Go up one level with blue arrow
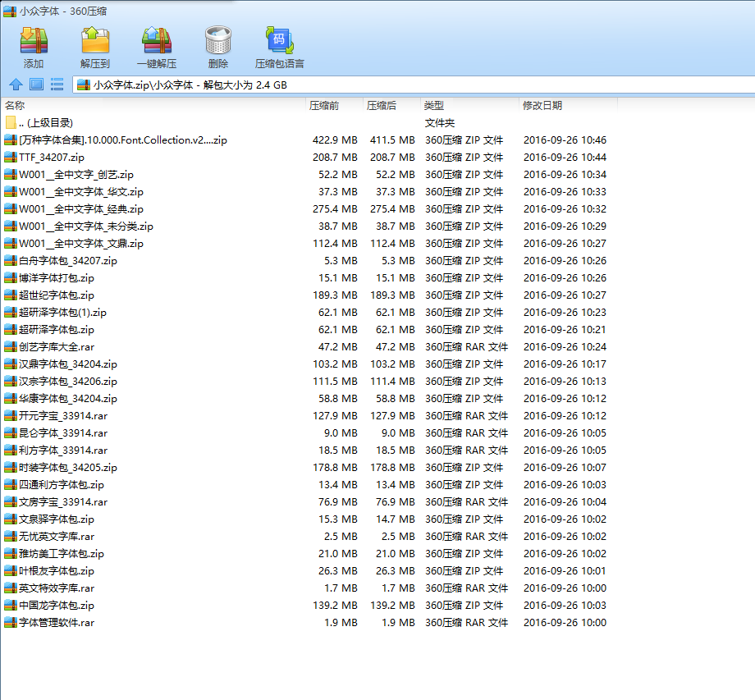 [x=16, y=85]
